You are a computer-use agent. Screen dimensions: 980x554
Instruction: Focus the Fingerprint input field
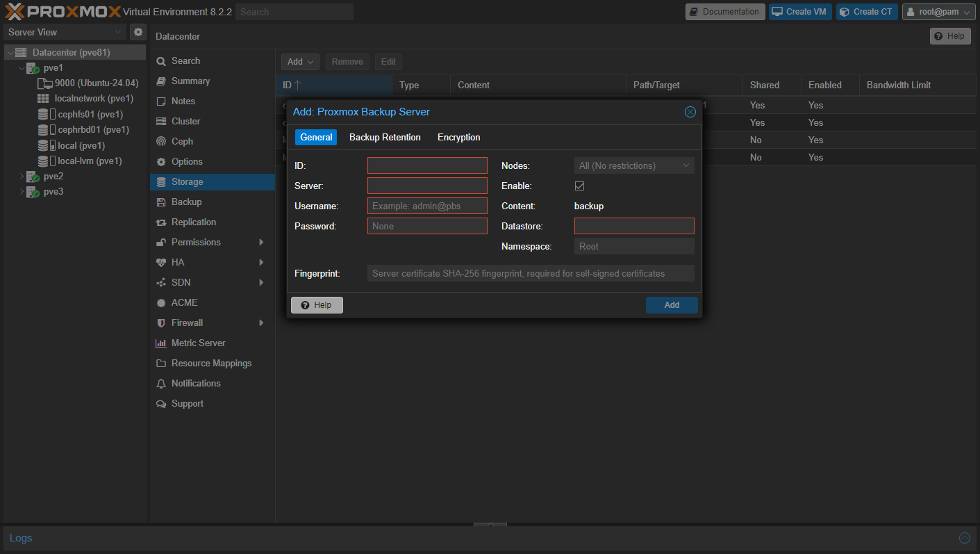531,273
